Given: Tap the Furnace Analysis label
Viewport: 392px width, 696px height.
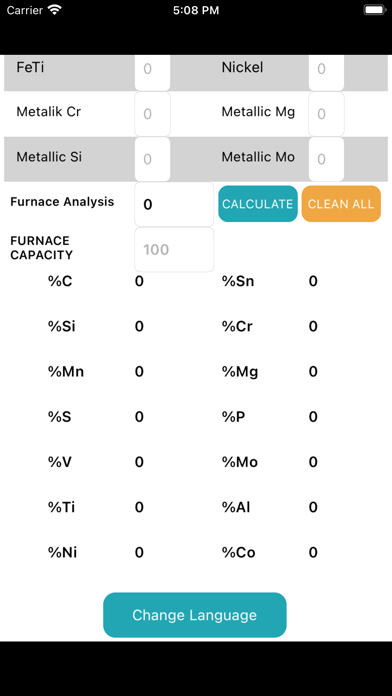Looking at the screenshot, I should click(62, 202).
